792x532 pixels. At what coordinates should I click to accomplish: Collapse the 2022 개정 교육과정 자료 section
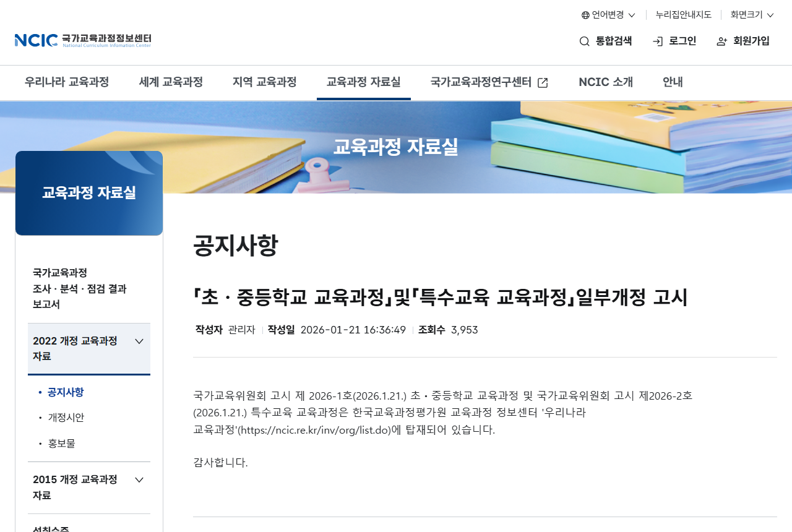click(89, 349)
